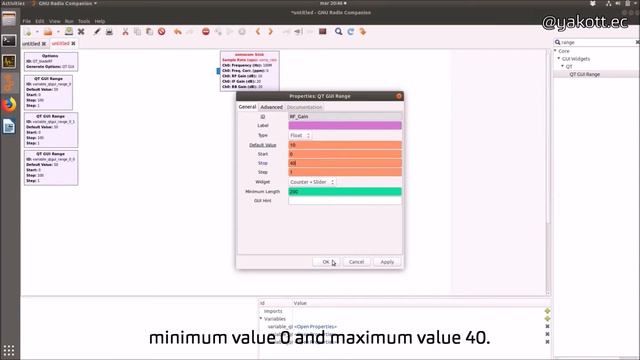640x360 pixels.
Task: Click the Step value input field
Action: point(345,172)
